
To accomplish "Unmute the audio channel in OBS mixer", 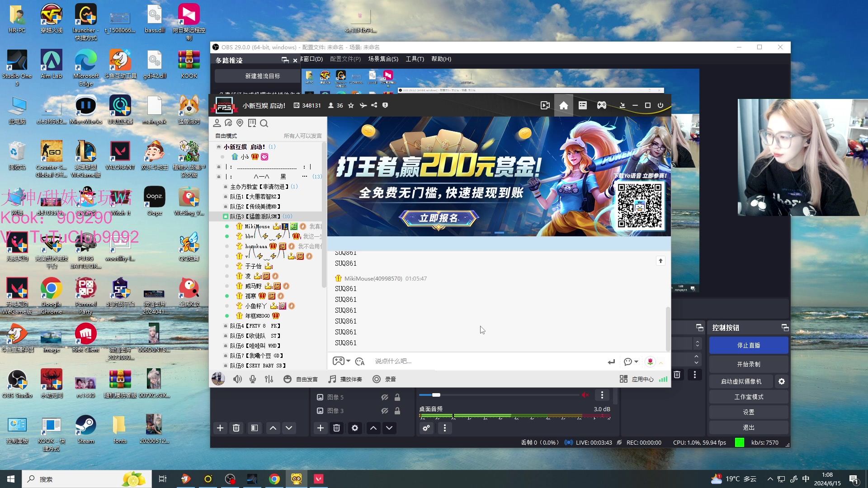I will (585, 395).
